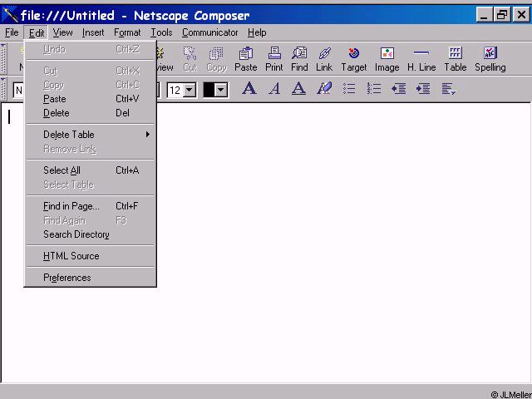Choose Search Directory menu entry

[x=91, y=234]
